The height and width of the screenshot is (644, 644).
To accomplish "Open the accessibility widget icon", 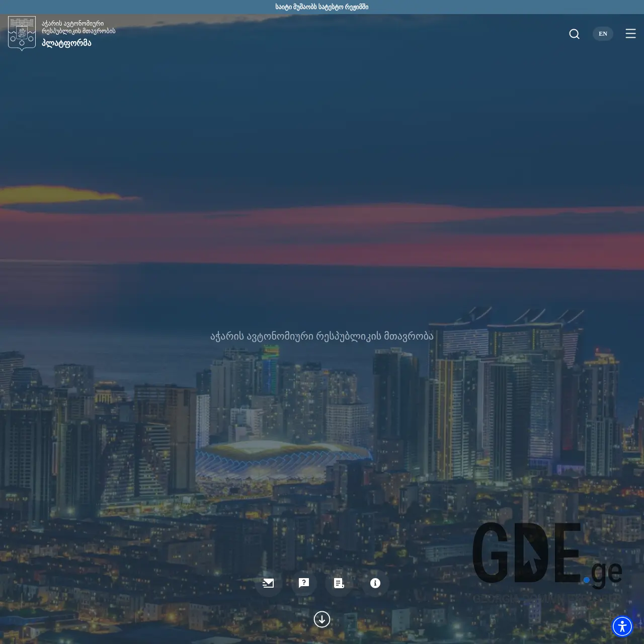I will pos(622,626).
